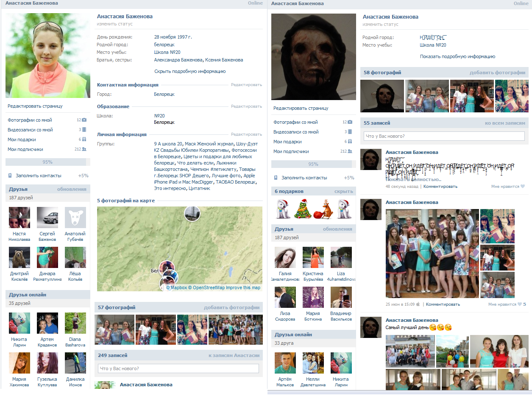Screen dimensions: 532x399
Task: Click 'добавить фотографии' next to '57 фотографий'
Action: pos(231,307)
